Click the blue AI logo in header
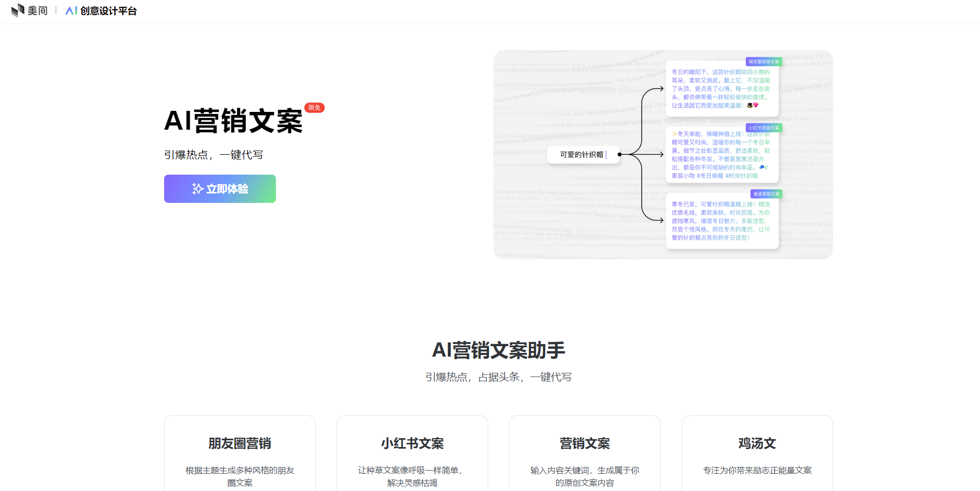Screen dimensions: 980x491 tap(71, 11)
